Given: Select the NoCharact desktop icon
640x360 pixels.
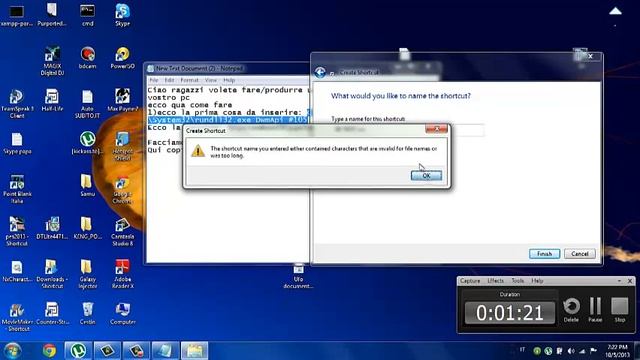Looking at the screenshot, I should point(17,271).
